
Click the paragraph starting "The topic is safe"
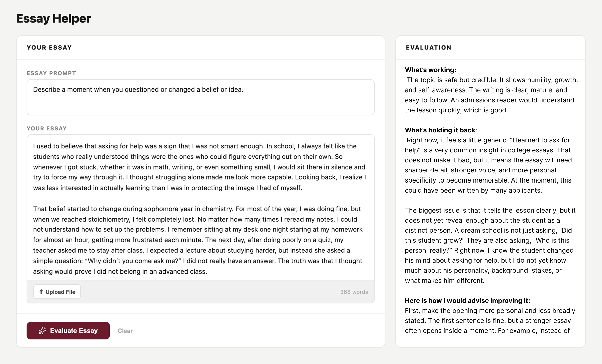(491, 95)
